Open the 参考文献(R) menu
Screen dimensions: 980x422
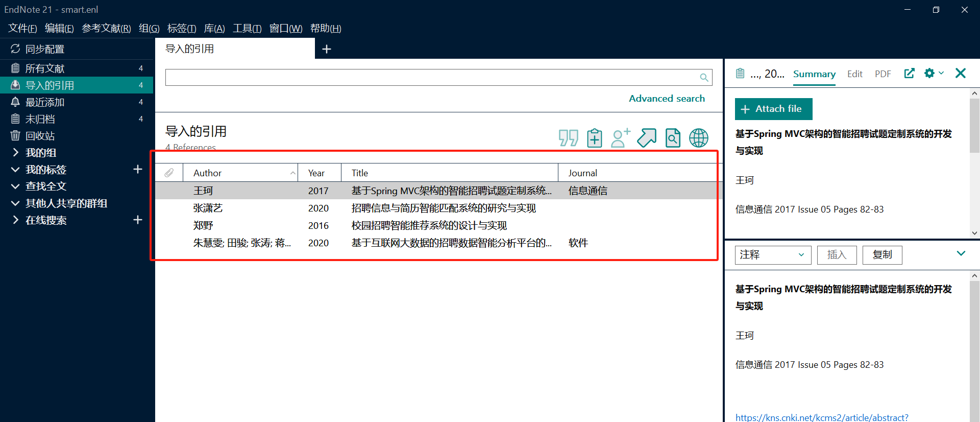(x=106, y=28)
